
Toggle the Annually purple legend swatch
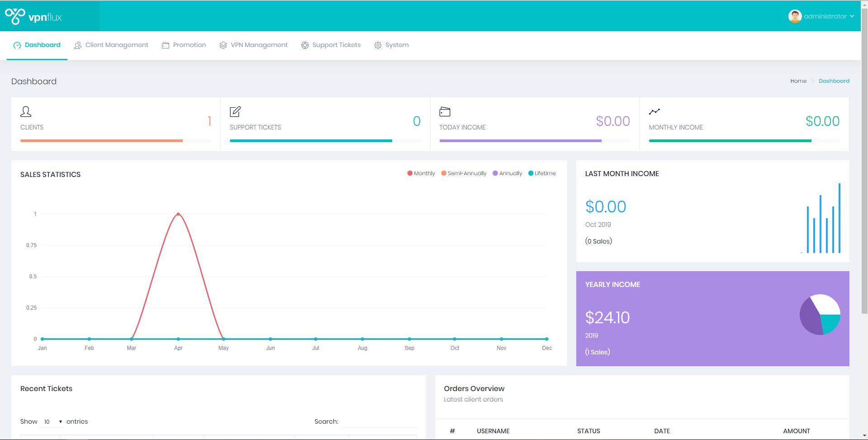495,173
